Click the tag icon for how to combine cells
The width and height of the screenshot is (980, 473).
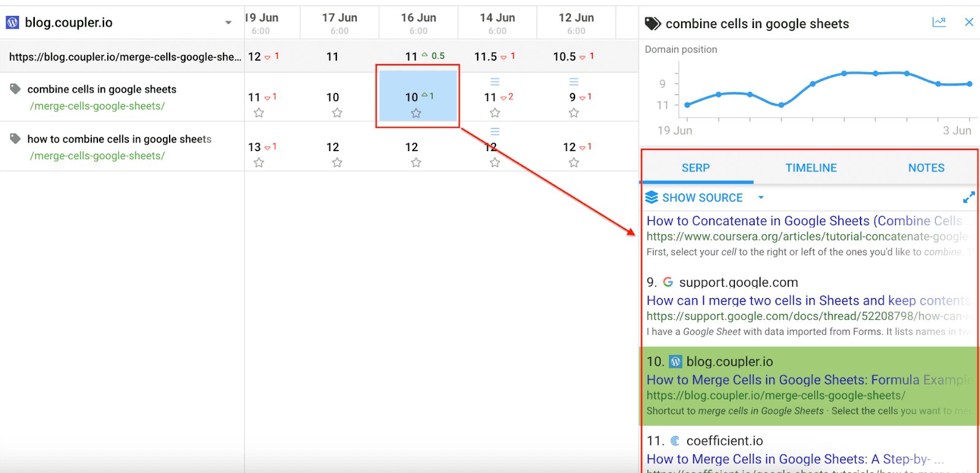click(x=15, y=139)
